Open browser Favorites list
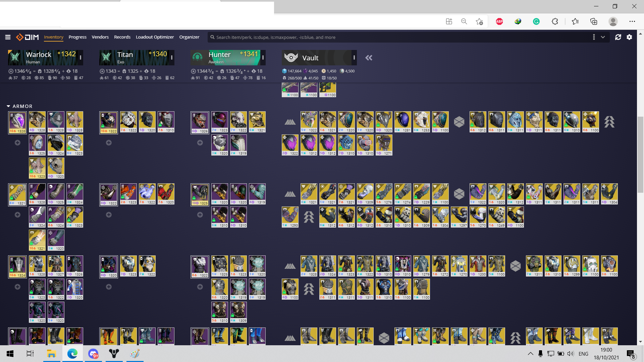The width and height of the screenshot is (644, 362). click(x=575, y=21)
